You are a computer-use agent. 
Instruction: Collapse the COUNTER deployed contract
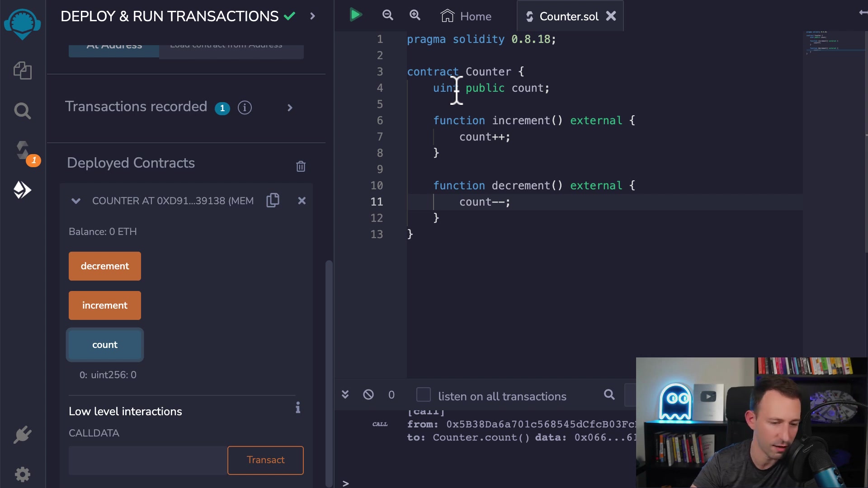coord(76,201)
